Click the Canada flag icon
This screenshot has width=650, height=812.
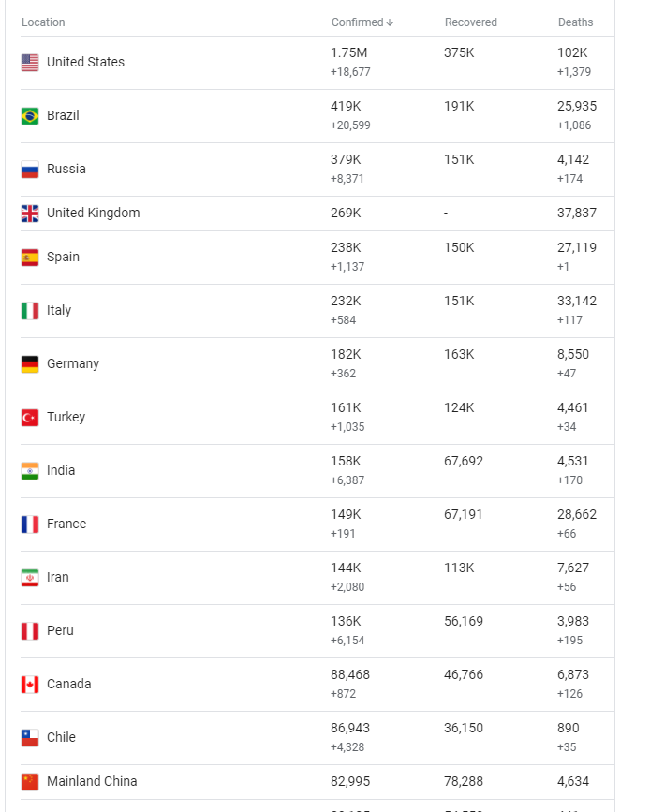click(x=30, y=685)
